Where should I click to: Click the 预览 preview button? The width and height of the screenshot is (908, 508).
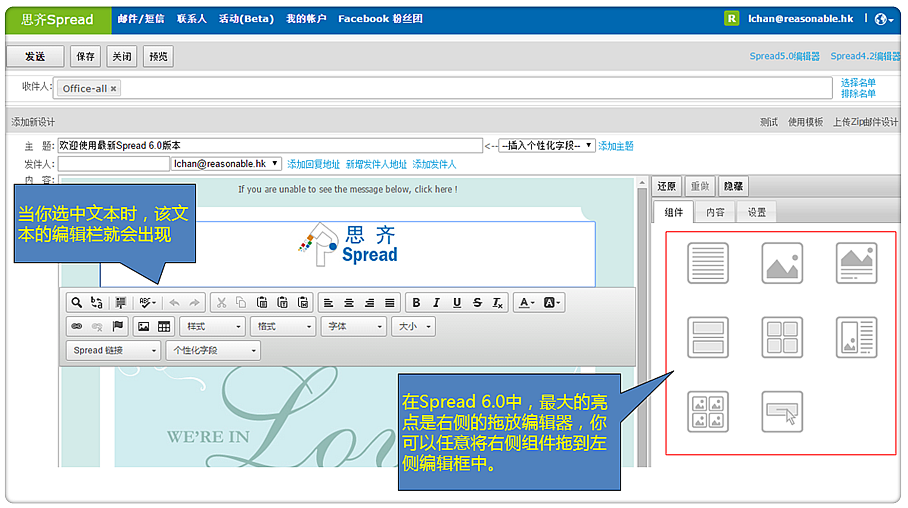pos(158,56)
